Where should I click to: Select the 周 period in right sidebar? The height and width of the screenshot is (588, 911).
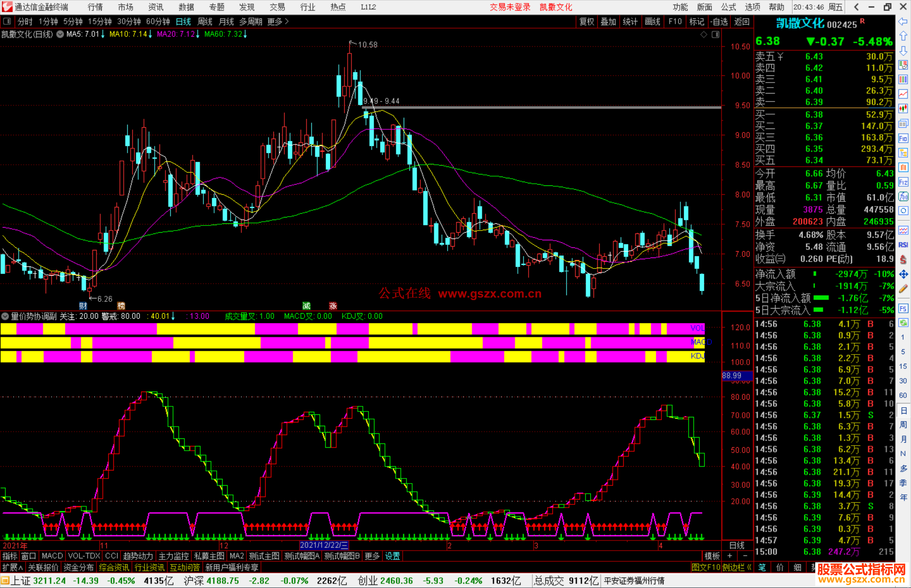(x=903, y=425)
